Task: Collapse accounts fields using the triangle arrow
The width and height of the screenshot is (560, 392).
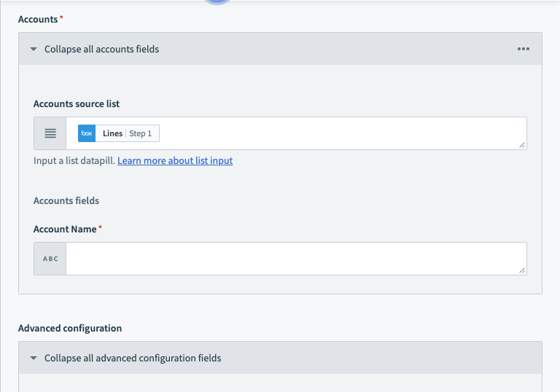Action: tap(34, 50)
